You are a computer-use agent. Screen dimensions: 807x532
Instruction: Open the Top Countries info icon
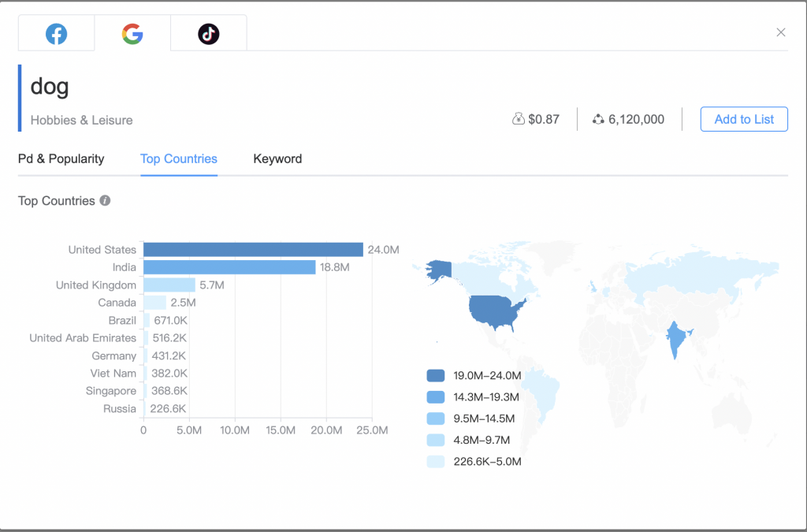pyautogui.click(x=105, y=201)
